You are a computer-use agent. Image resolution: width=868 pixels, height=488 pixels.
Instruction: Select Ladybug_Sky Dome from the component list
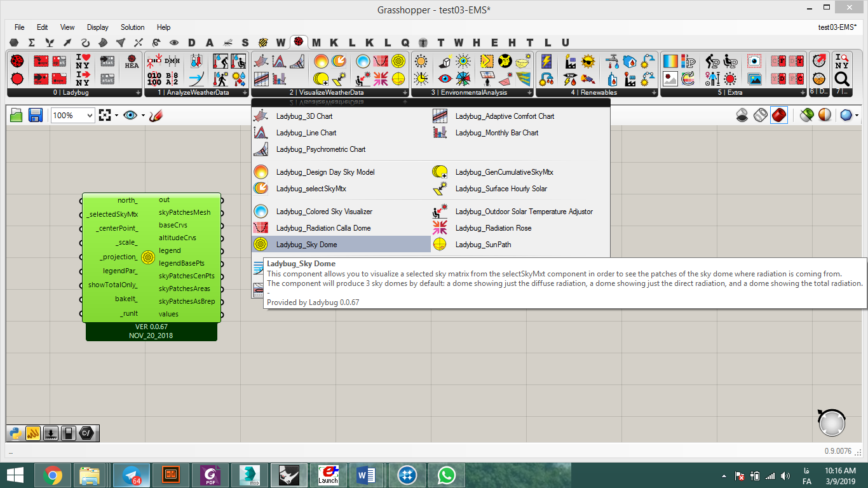(341, 245)
